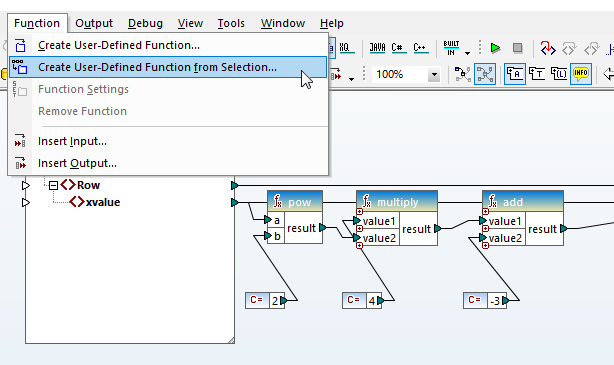Screen dimensions: 614x365
Task: Choose Create User-Defined Function...
Action: click(x=168, y=45)
